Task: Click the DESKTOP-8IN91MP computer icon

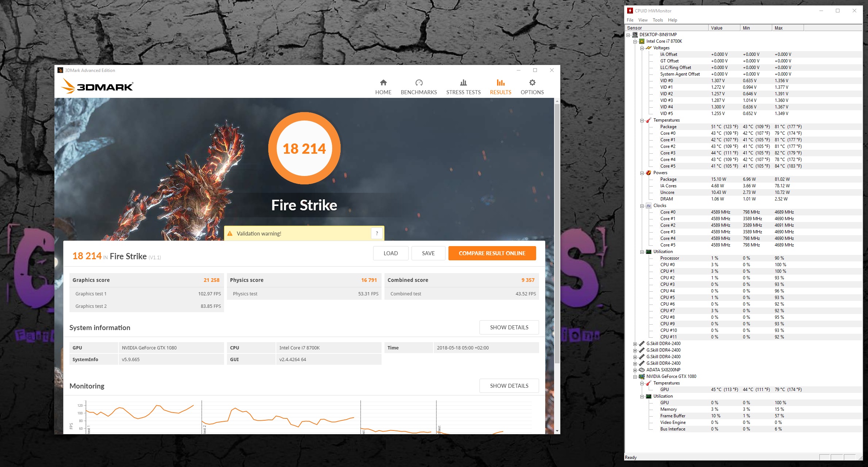Action: pyautogui.click(x=635, y=35)
